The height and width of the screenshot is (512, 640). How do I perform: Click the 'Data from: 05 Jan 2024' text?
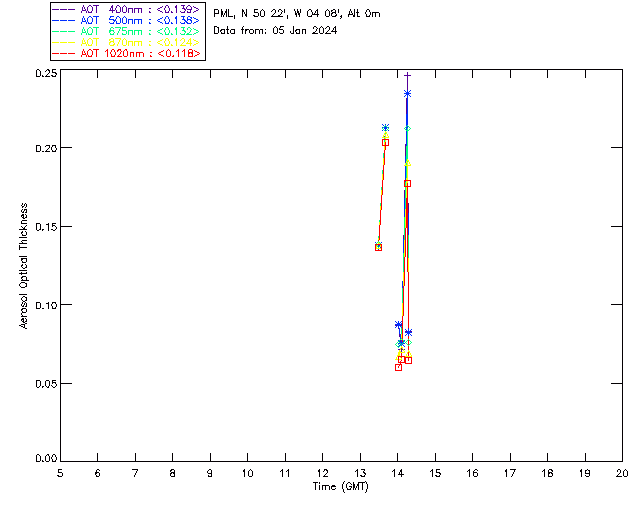point(275,31)
